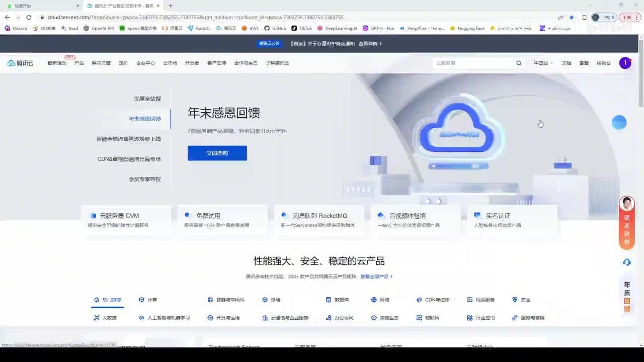Screen dimensions: 644x362
Task: Click the 容器与中间件 category icon
Action: coord(210,300)
